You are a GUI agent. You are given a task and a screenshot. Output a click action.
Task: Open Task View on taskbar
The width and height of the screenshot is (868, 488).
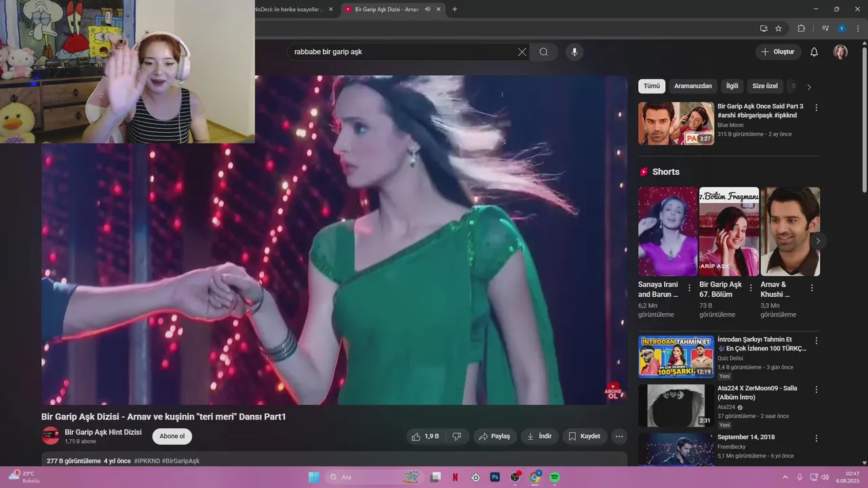point(435,477)
